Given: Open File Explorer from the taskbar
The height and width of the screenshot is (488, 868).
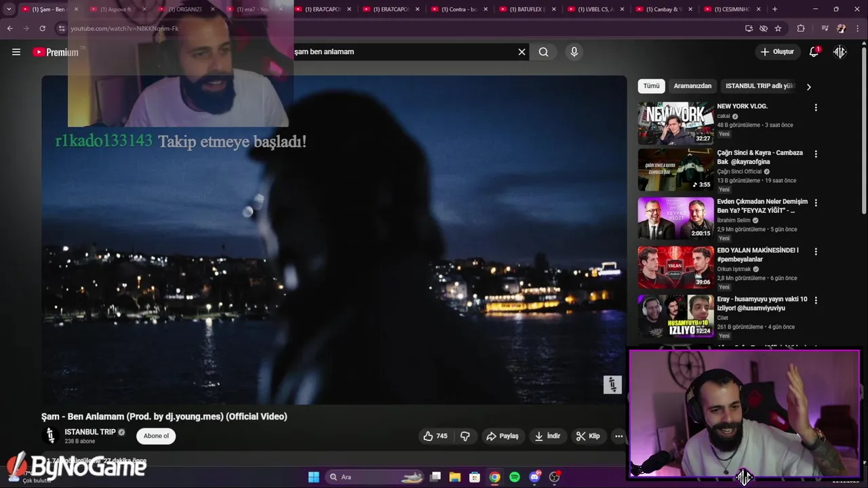Looking at the screenshot, I should coord(455,477).
